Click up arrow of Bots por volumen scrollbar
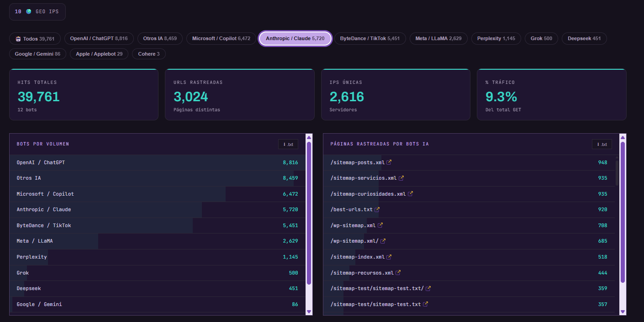Viewport: 644px width, 322px height. coord(309,137)
